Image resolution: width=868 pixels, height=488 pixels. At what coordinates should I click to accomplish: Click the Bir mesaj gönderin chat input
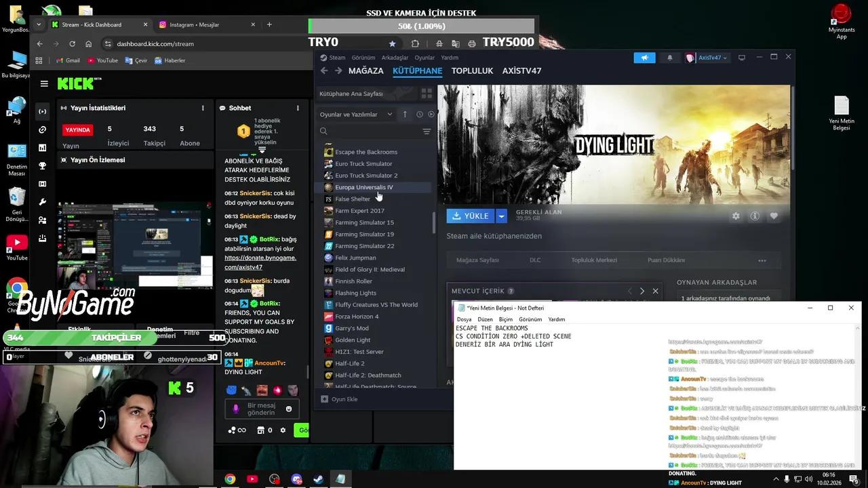(x=261, y=409)
